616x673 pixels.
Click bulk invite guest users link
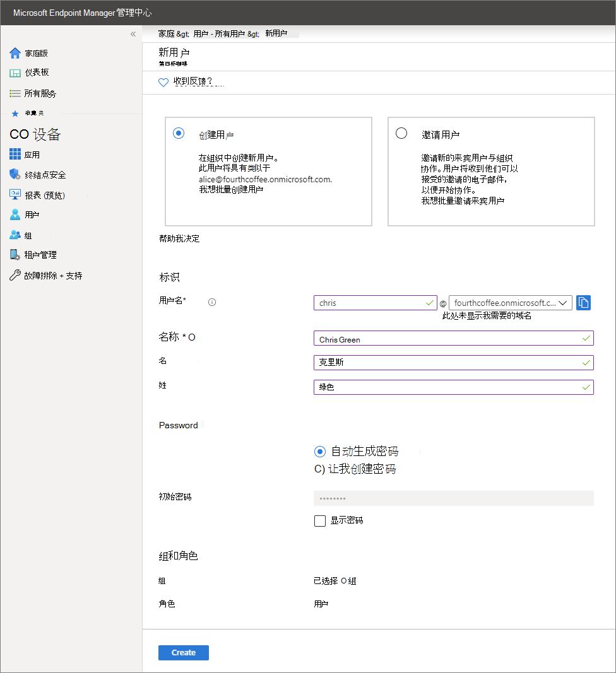click(463, 201)
